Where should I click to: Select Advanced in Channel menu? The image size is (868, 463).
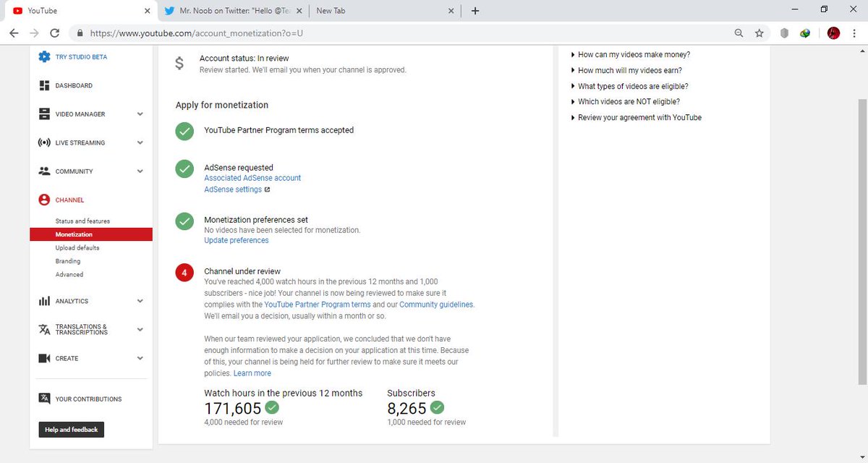pyautogui.click(x=69, y=274)
